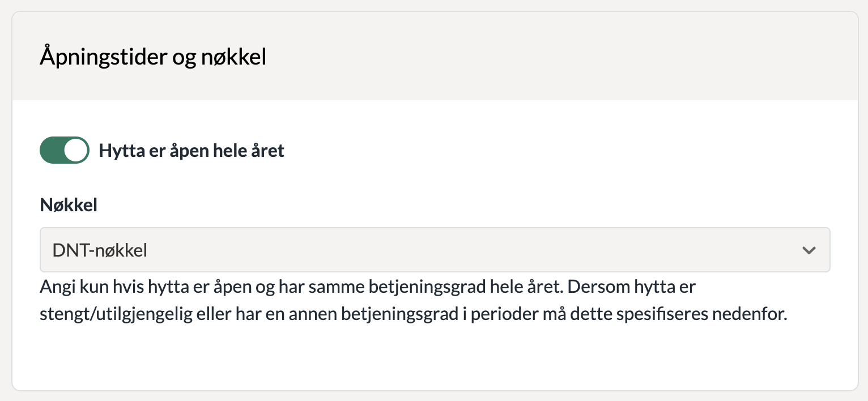
Task: Click the 'Nøkkel' field label
Action: 69,205
